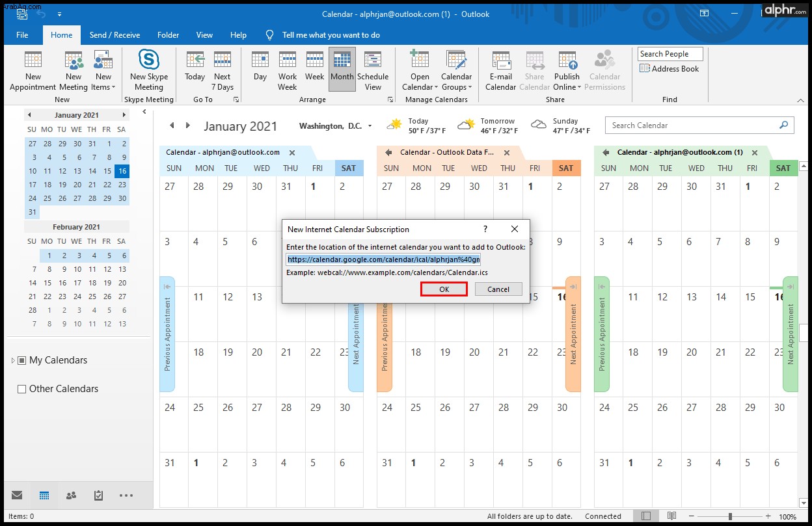
Task: Open help in the subscription dialog
Action: [x=485, y=229]
